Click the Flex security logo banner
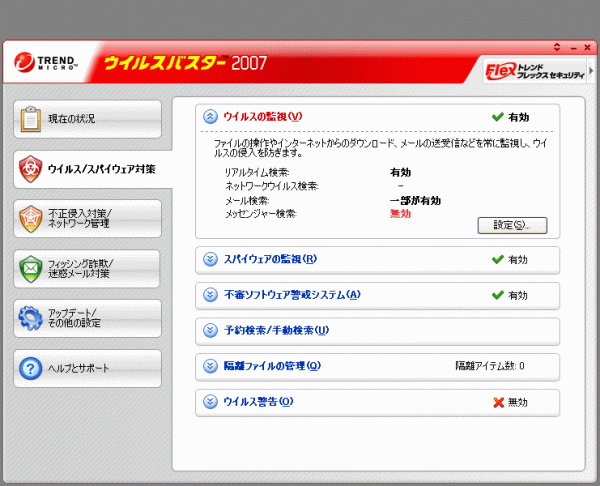This screenshot has width=600, height=486. pyautogui.click(x=535, y=72)
